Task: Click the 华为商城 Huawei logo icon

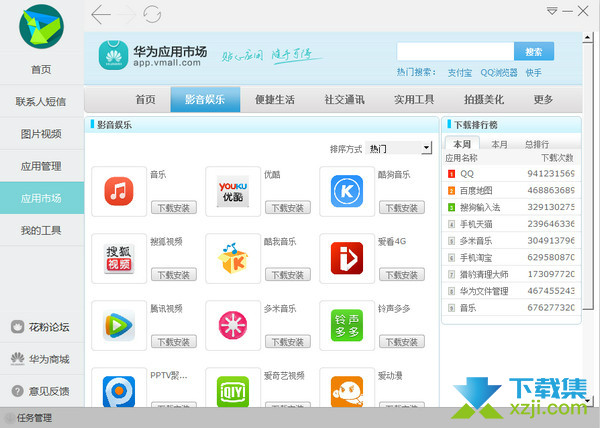Action: click(18, 359)
